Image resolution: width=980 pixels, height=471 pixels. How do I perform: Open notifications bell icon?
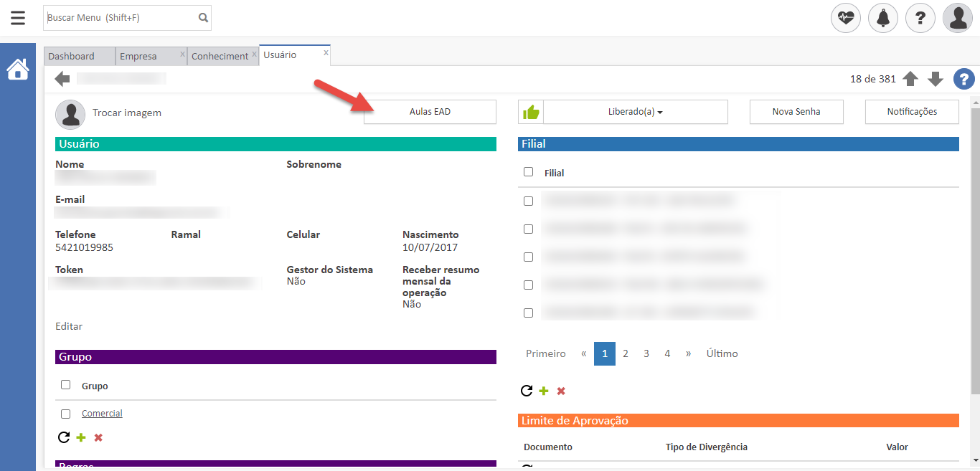[x=883, y=18]
